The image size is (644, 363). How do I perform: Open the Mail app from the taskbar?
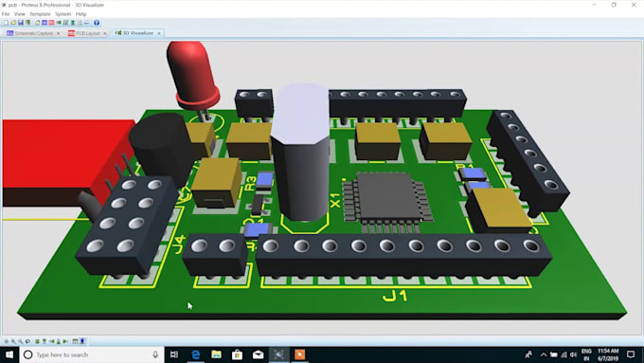(x=258, y=354)
